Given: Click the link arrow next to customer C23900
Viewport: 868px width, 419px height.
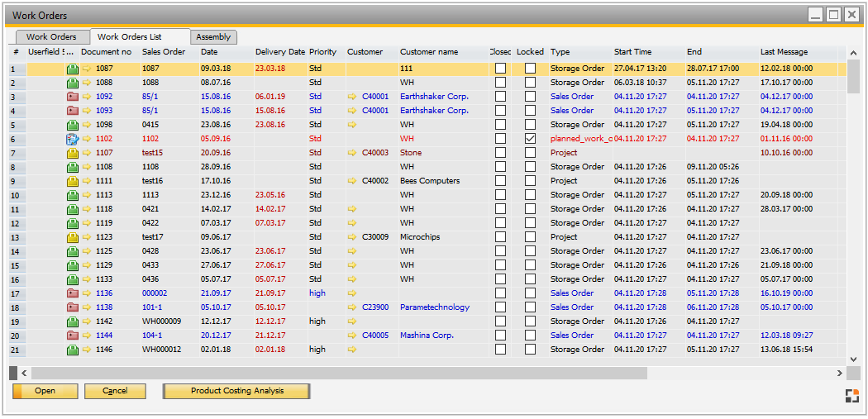Looking at the screenshot, I should coord(352,307).
